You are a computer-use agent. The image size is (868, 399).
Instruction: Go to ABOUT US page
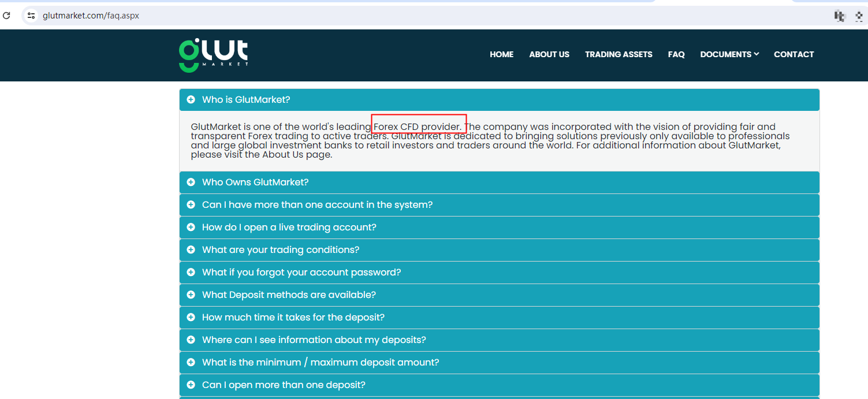click(549, 54)
